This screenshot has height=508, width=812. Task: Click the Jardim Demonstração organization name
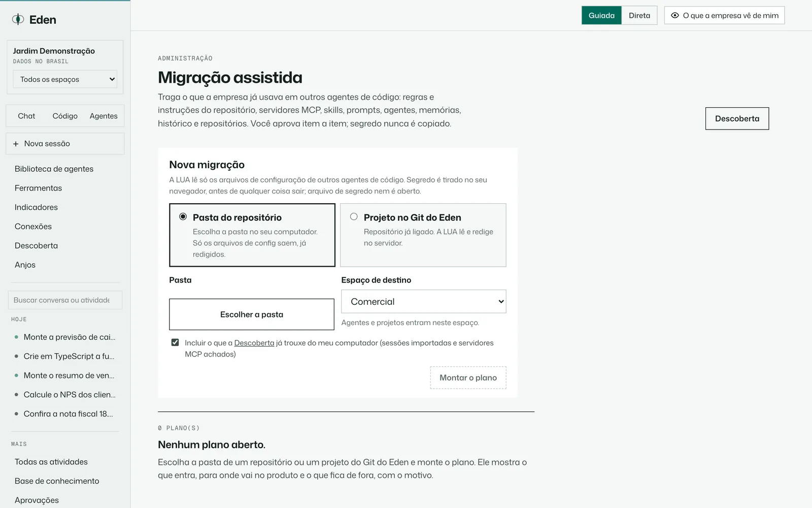[x=54, y=51]
